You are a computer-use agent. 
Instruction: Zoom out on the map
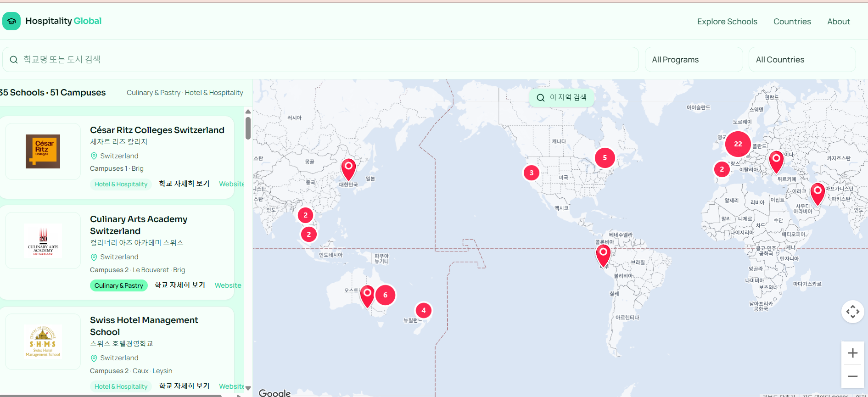click(852, 376)
